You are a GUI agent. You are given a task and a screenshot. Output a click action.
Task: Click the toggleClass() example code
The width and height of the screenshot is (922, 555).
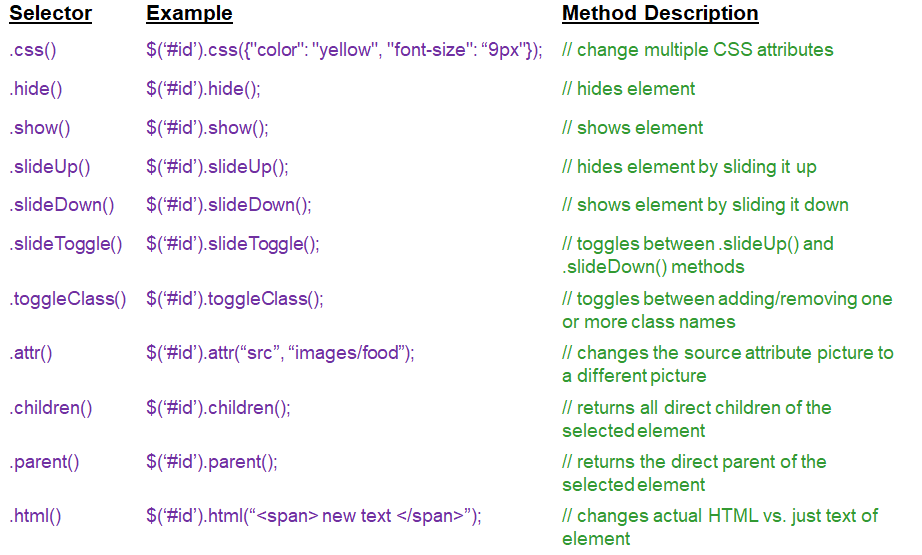pos(235,299)
